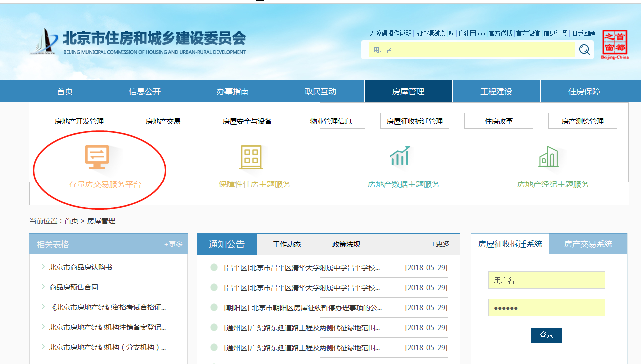Switch to the En English version link
Image resolution: width=641 pixels, height=364 pixels.
click(x=452, y=33)
